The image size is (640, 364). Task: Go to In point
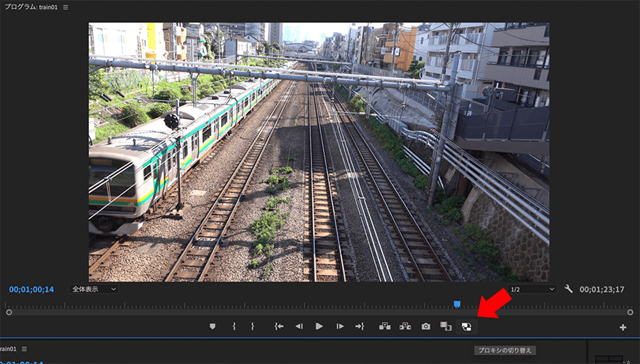pos(279,326)
